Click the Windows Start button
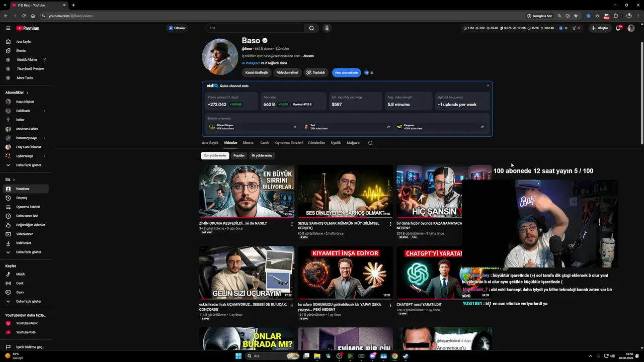The image size is (644, 362). tap(238, 356)
